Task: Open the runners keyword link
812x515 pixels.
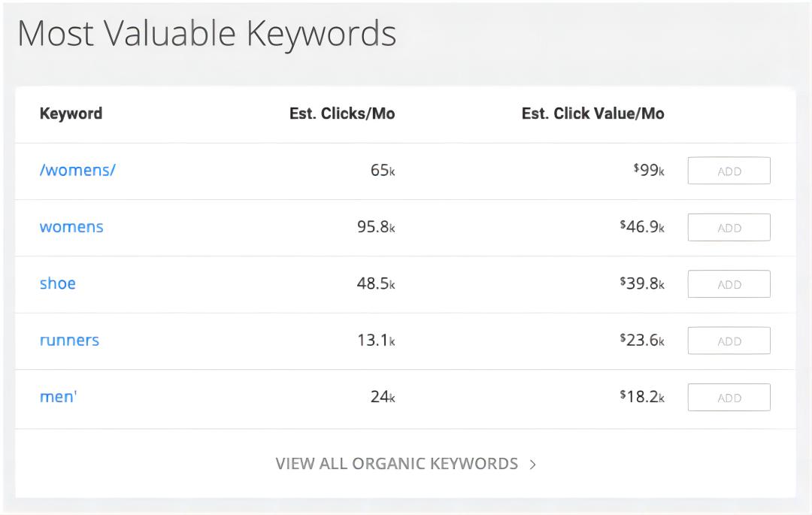Action: (x=69, y=340)
